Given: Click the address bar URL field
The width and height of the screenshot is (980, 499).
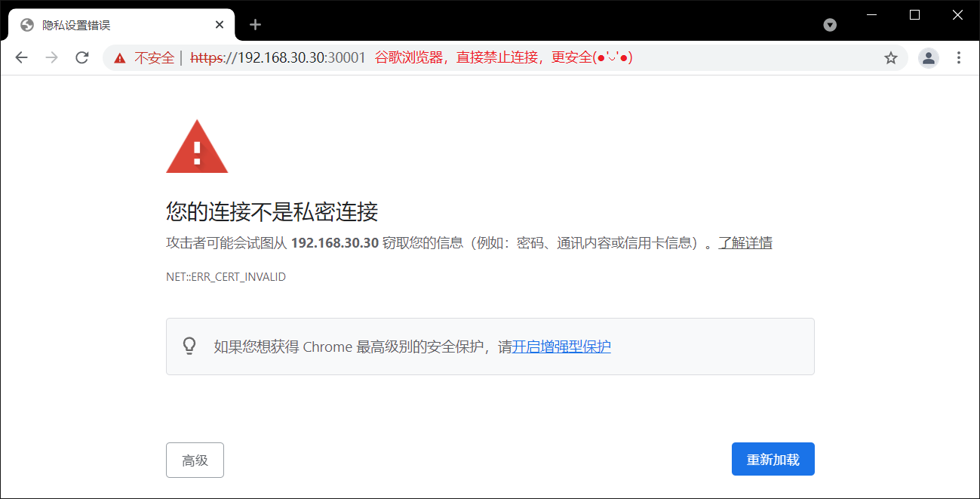Looking at the screenshot, I should (x=505, y=57).
